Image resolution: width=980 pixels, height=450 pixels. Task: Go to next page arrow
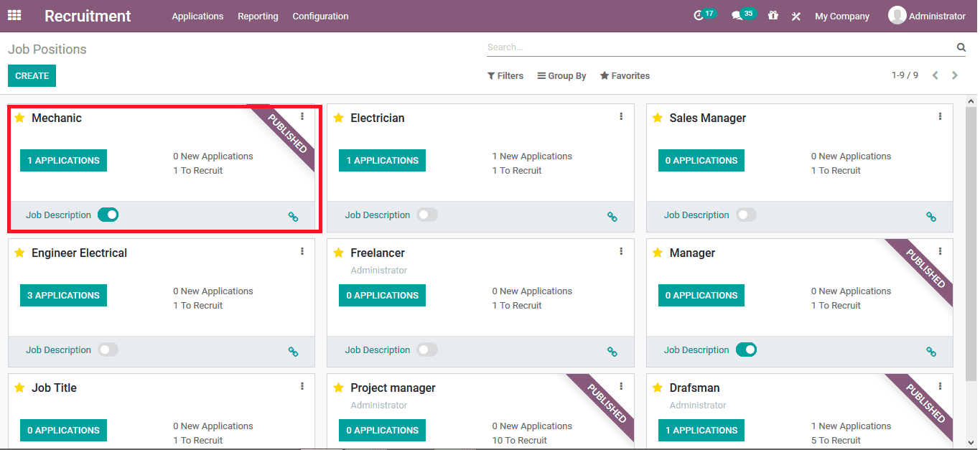pos(955,75)
